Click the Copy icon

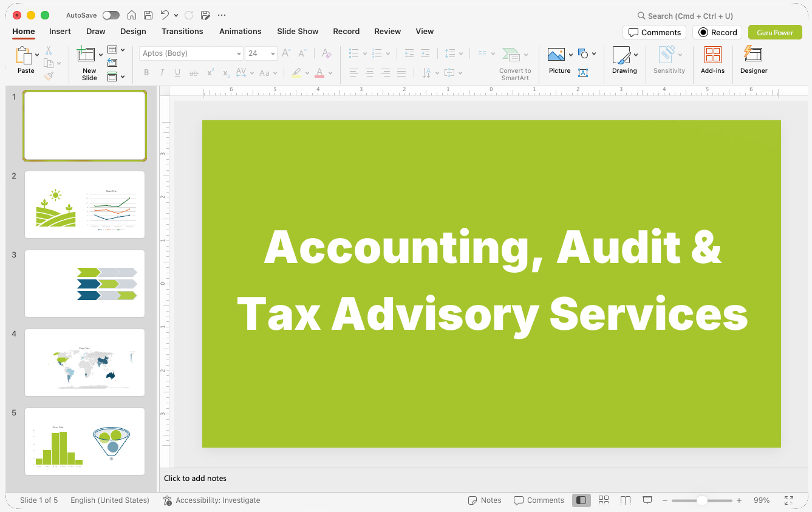click(49, 63)
